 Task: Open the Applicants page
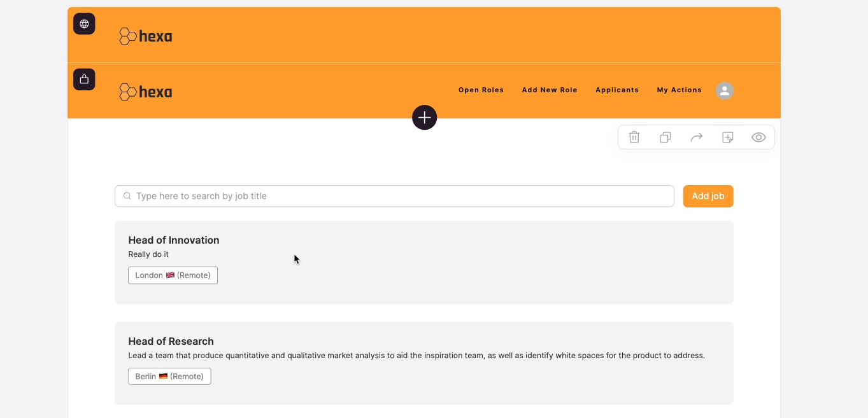[617, 90]
